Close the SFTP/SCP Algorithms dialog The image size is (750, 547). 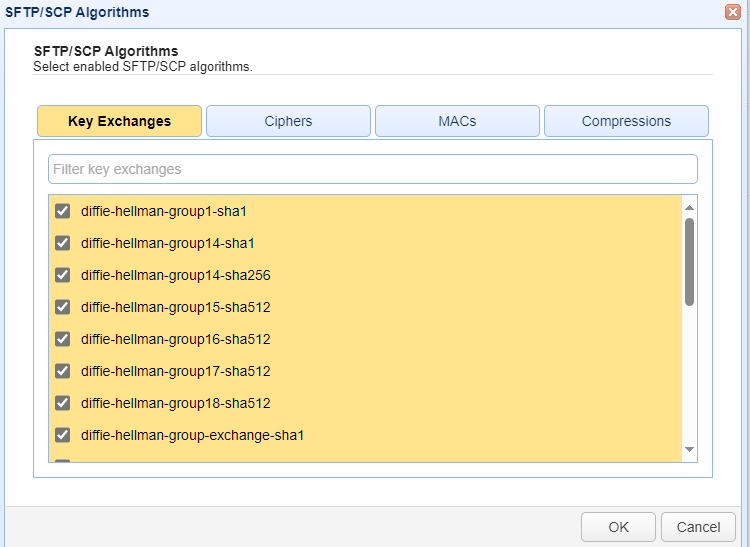[732, 13]
